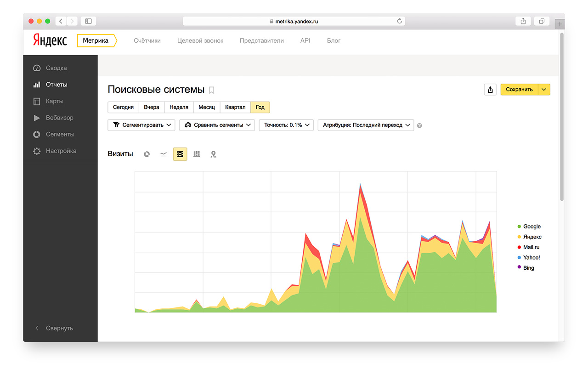The image size is (588, 375).
Task: Expand the Сегментировать dropdown
Action: (141, 125)
